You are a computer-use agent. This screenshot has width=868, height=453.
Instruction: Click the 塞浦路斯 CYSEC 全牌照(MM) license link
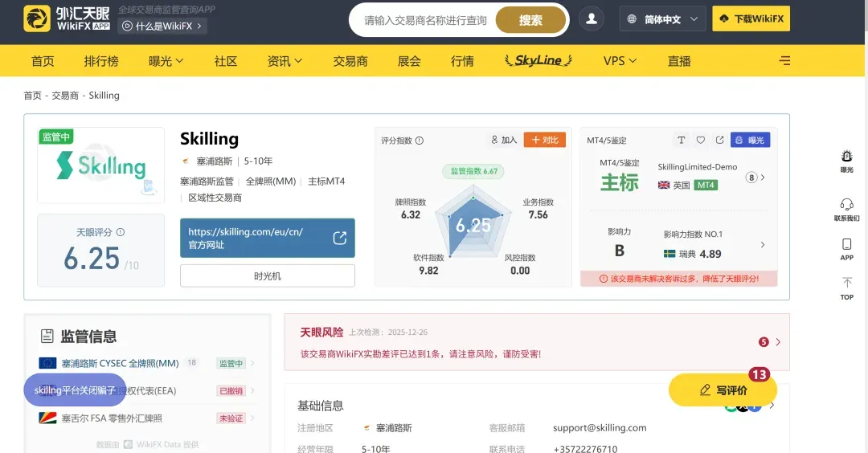(x=120, y=363)
